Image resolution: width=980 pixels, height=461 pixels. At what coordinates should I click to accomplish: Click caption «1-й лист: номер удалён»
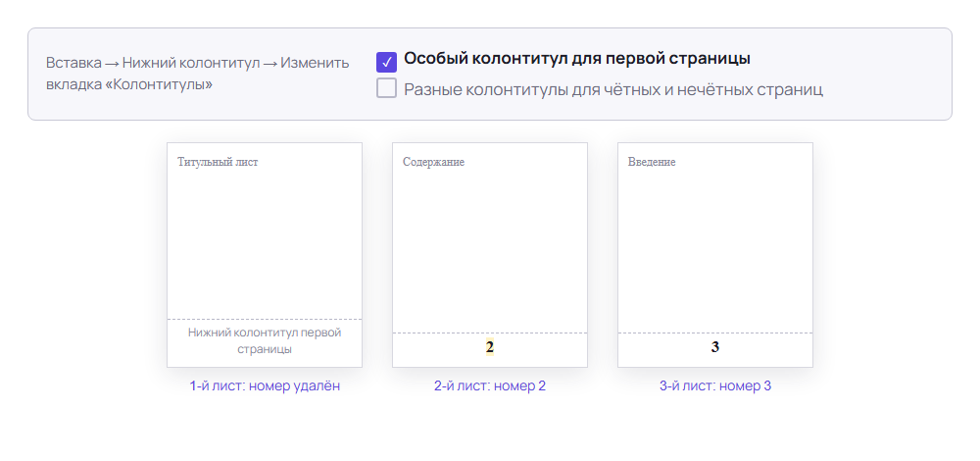(x=265, y=385)
